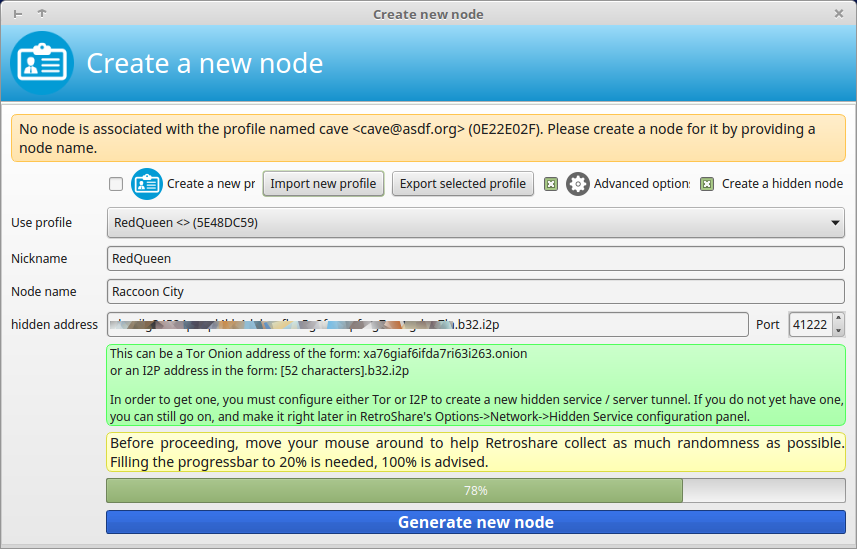857x549 pixels.
Task: Enable the Create a new profile checkbox
Action: tap(116, 184)
